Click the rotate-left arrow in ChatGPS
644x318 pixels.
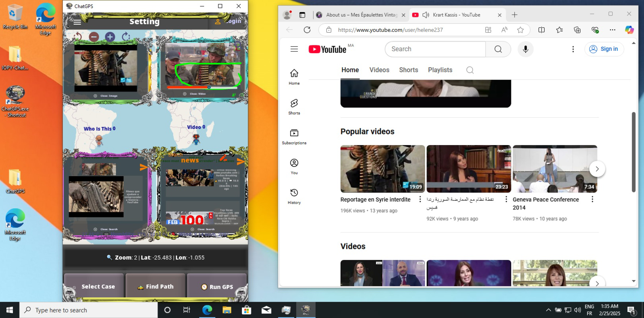[77, 37]
